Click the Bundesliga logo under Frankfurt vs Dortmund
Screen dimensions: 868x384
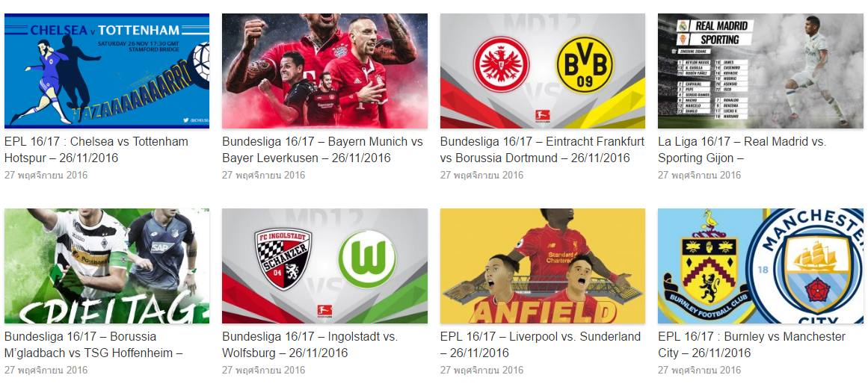(x=542, y=117)
